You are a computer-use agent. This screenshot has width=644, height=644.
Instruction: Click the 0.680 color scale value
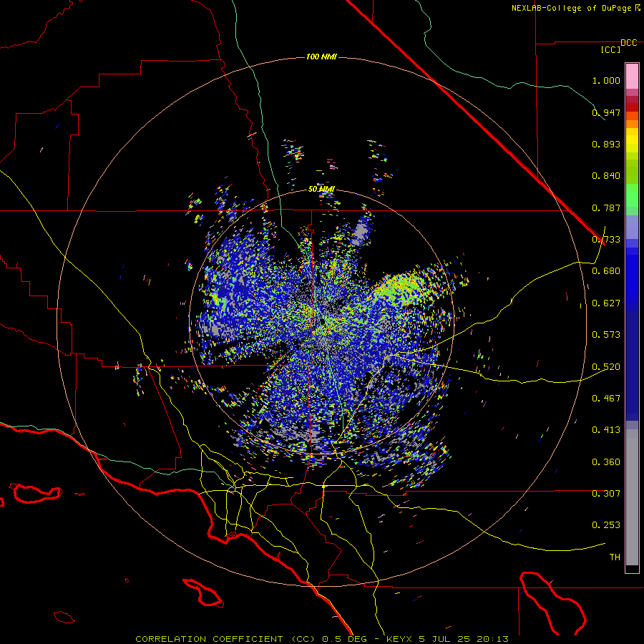606,271
